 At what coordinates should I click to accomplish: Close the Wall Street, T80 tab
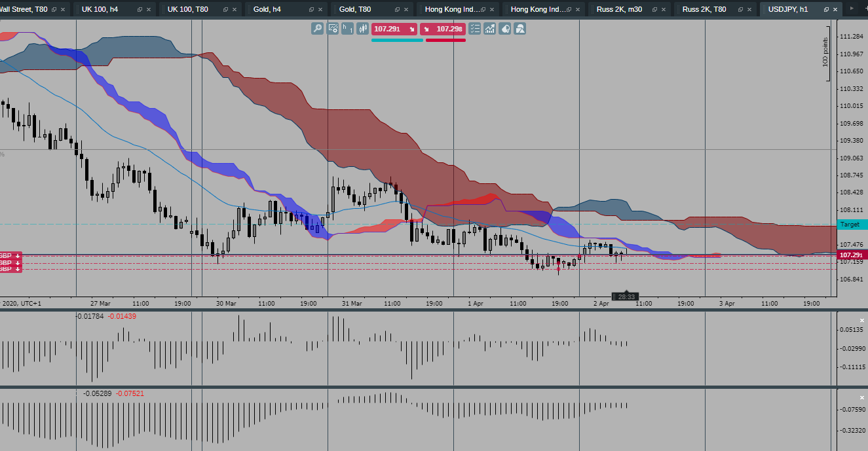[x=64, y=10]
